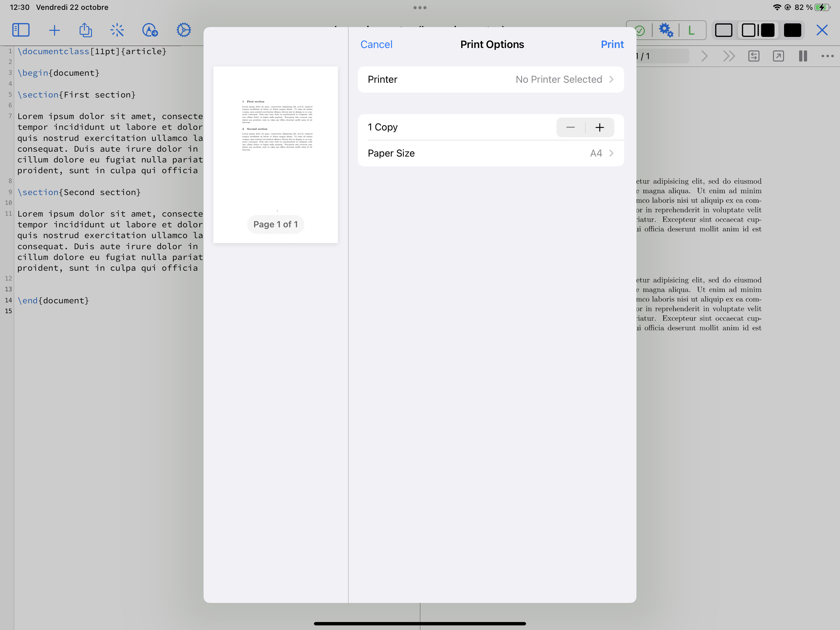This screenshot has height=630, width=840.
Task: Click the green L engine icon
Action: pyautogui.click(x=691, y=30)
